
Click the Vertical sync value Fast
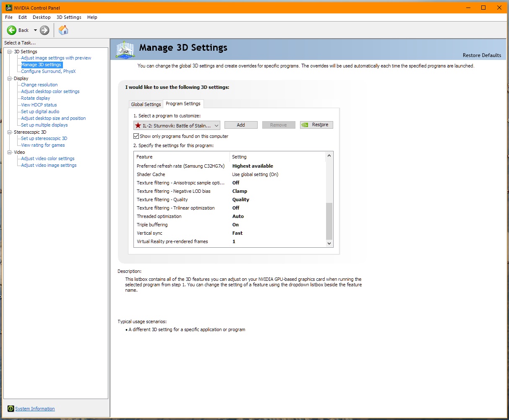click(238, 233)
